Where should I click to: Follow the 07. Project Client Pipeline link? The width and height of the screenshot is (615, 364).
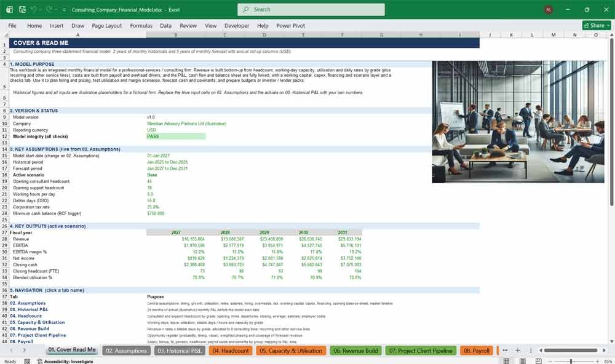(38, 335)
